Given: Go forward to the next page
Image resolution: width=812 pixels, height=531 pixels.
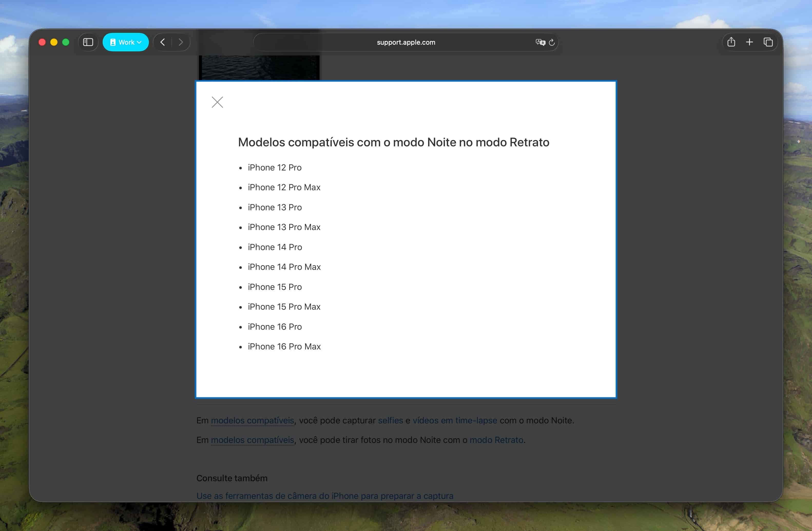Looking at the screenshot, I should [181, 42].
